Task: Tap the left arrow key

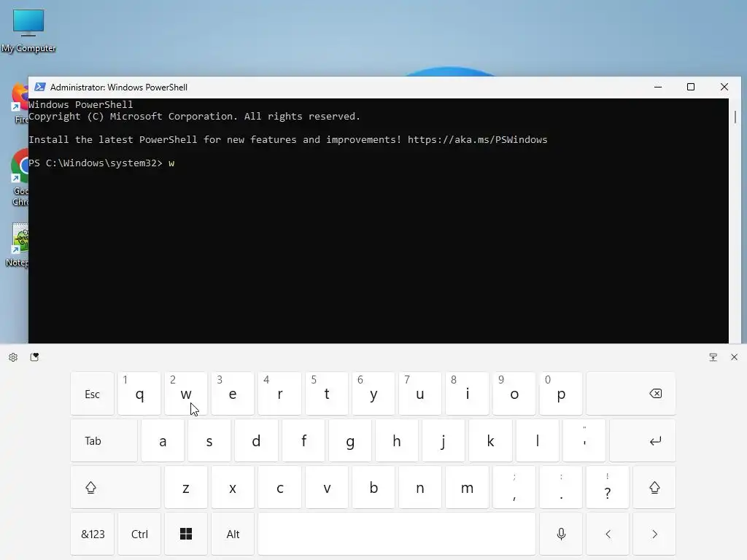Action: tap(608, 534)
